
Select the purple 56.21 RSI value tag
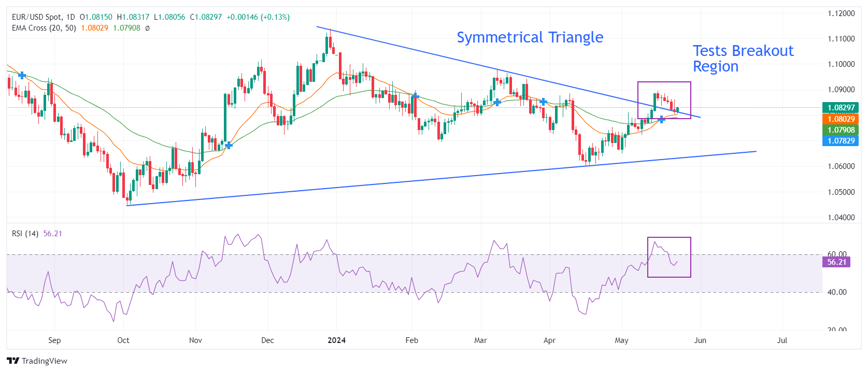836,262
